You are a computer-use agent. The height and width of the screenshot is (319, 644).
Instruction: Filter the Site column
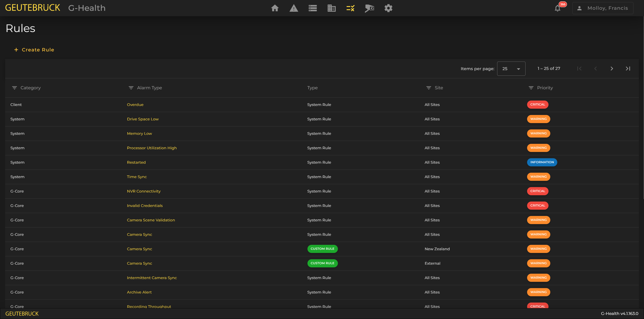(428, 88)
